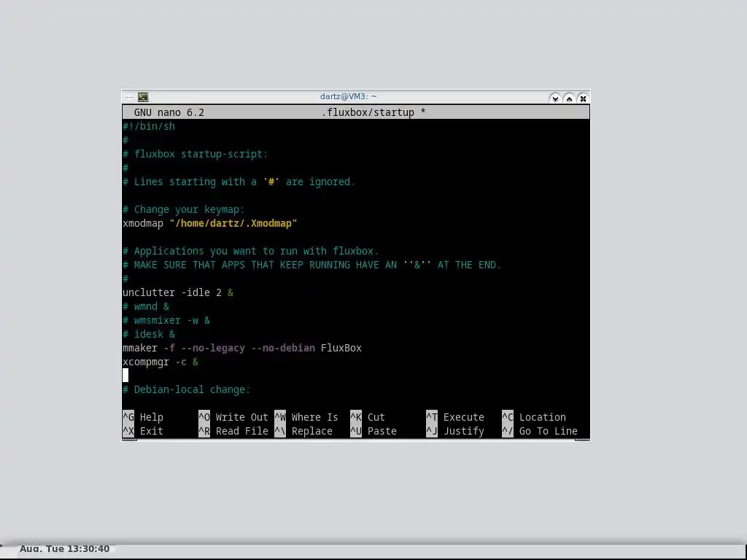The image size is (747, 560).
Task: Click the 'xcompmgr -c &' line
Action: click(x=160, y=362)
